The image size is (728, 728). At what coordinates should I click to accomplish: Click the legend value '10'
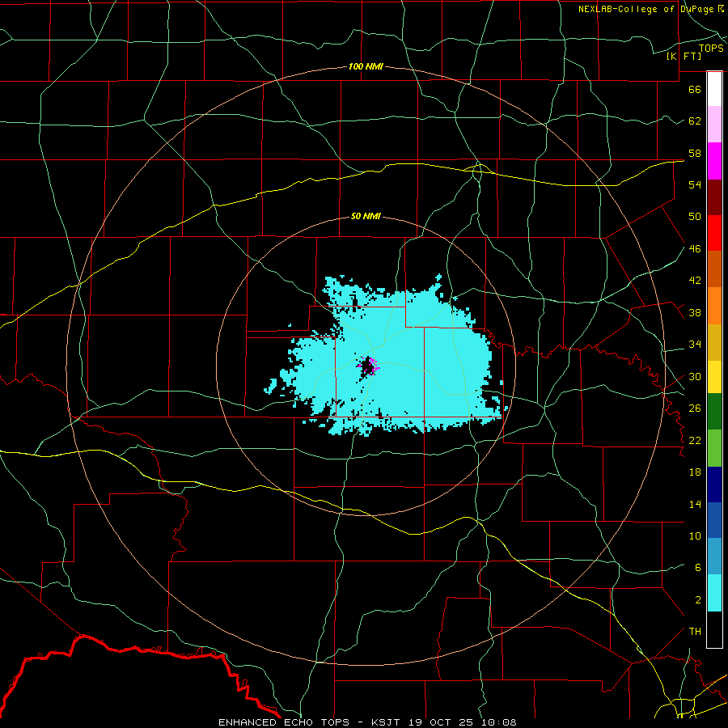[x=695, y=536]
